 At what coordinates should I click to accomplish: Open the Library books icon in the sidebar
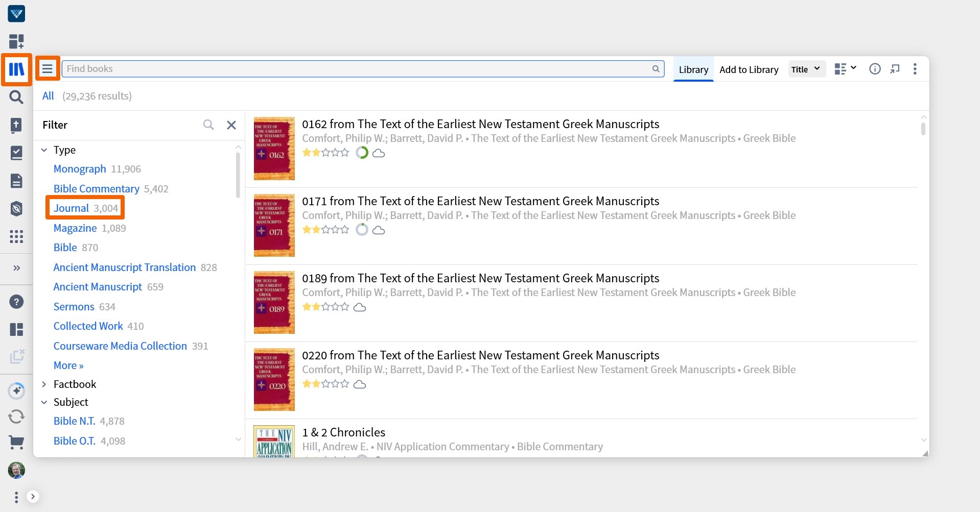(16, 69)
